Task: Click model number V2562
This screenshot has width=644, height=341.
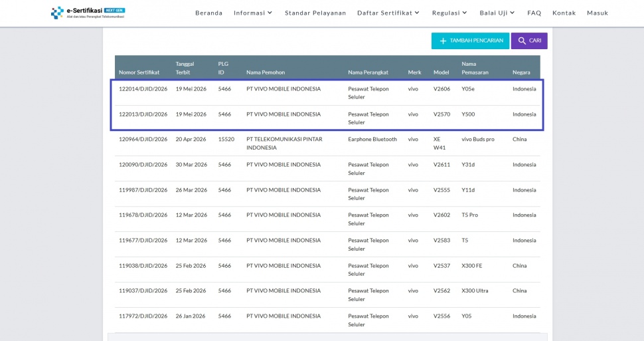Action: point(442,291)
